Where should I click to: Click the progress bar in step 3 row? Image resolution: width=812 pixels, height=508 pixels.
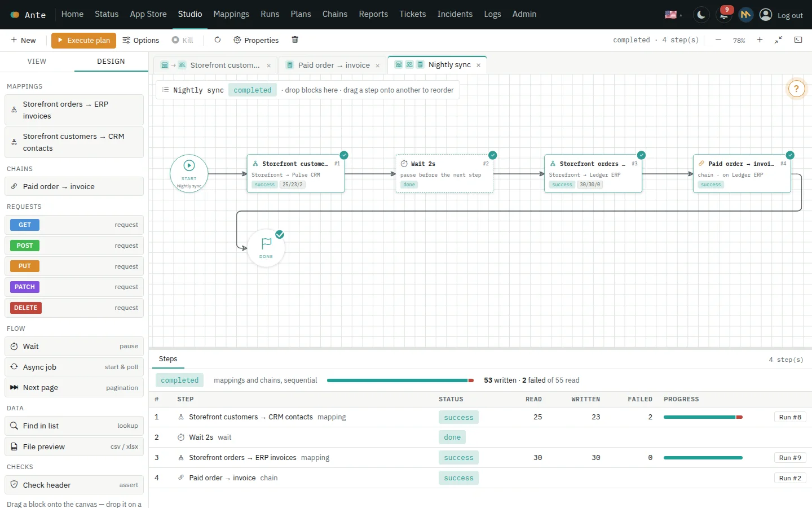[703, 458]
